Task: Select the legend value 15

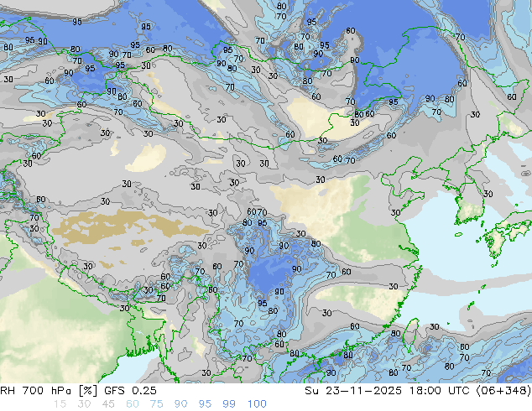Action: (60, 404)
